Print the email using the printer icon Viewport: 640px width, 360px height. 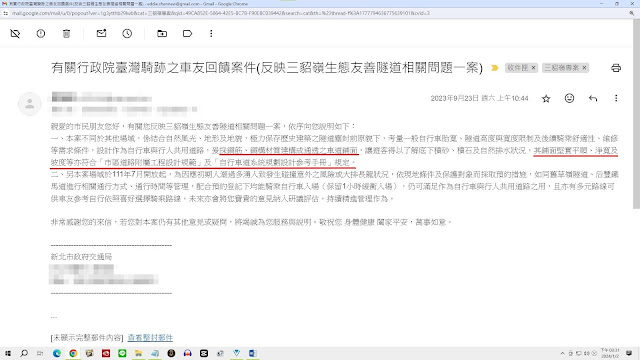(x=616, y=68)
